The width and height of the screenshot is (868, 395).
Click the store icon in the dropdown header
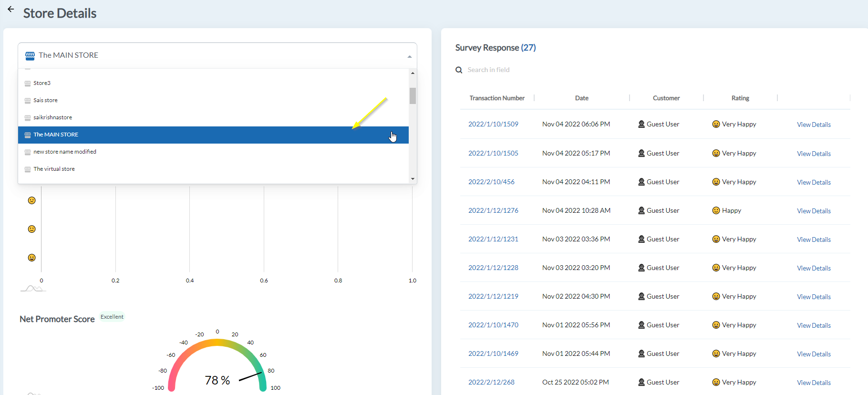pos(30,56)
